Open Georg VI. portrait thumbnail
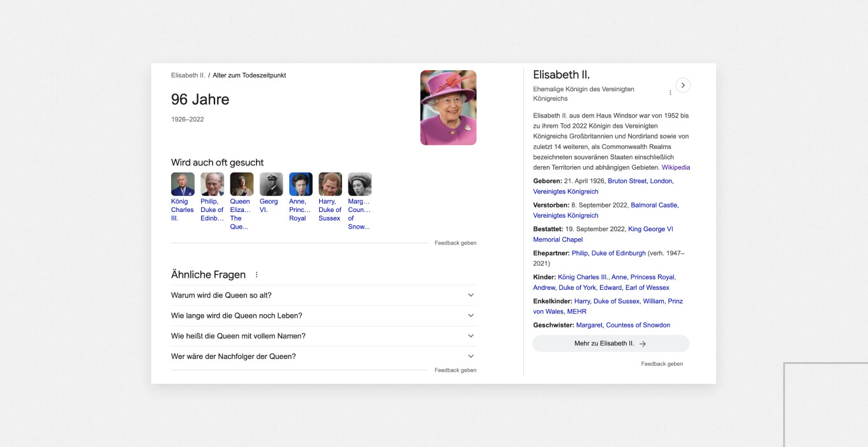 pyautogui.click(x=271, y=184)
